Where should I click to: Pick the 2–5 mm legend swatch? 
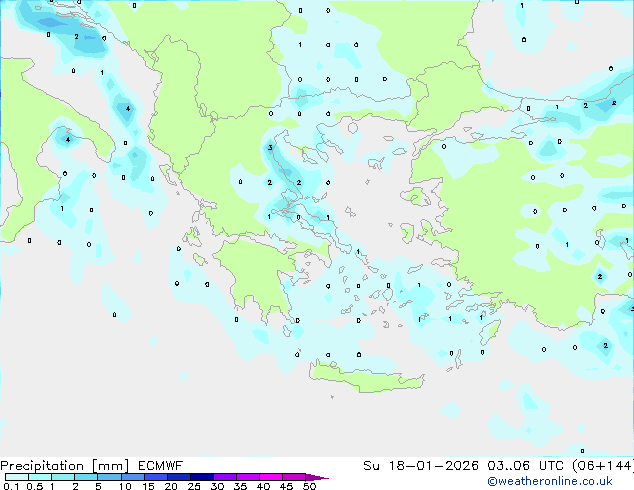click(x=86, y=477)
